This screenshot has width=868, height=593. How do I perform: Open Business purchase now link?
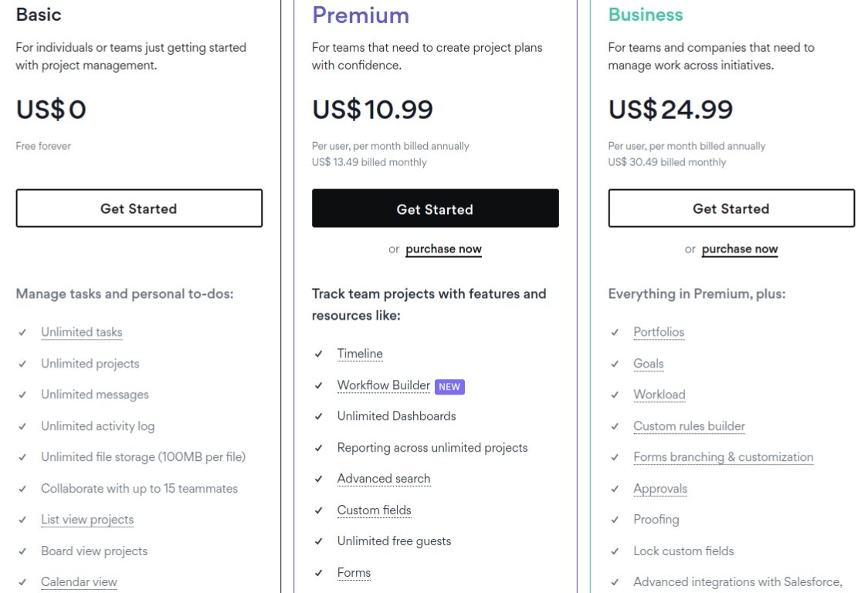(x=740, y=249)
